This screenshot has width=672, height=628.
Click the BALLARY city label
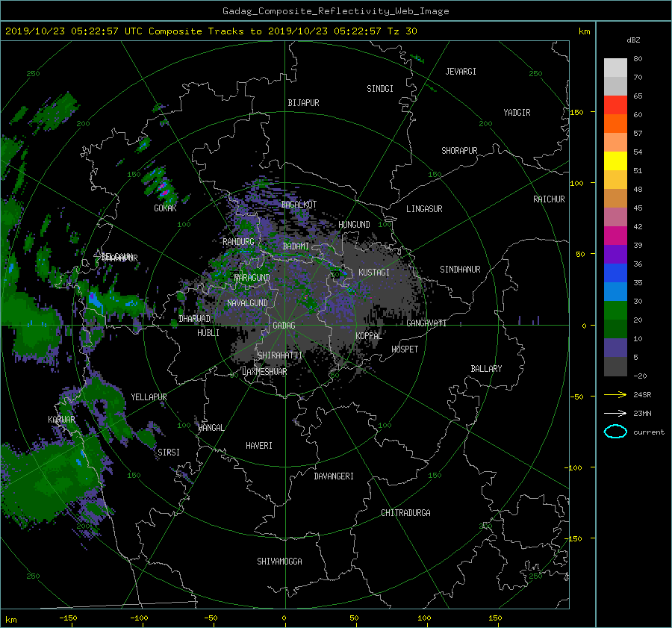[486, 369]
